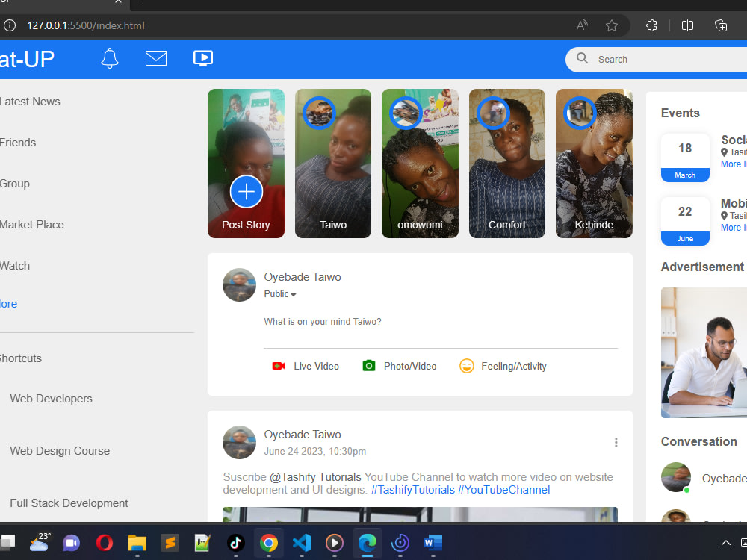Open Market Place in the sidebar
Image resolution: width=747 pixels, height=560 pixels.
(x=31, y=224)
